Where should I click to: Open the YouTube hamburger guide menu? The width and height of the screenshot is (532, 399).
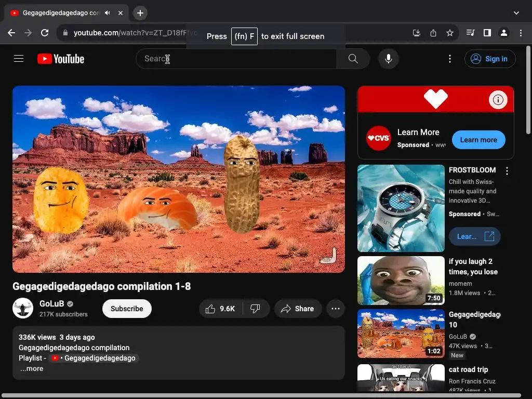pos(19,59)
